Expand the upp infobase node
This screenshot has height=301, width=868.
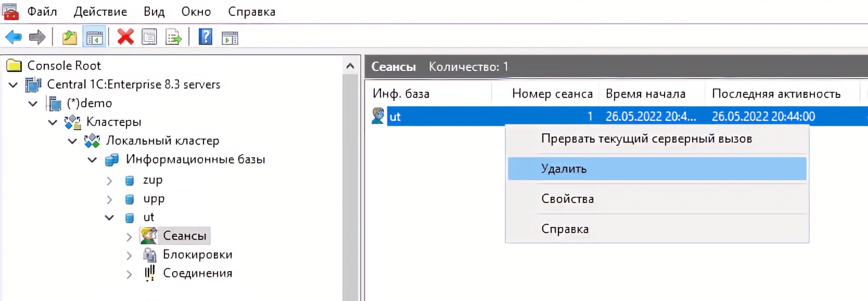tap(109, 199)
